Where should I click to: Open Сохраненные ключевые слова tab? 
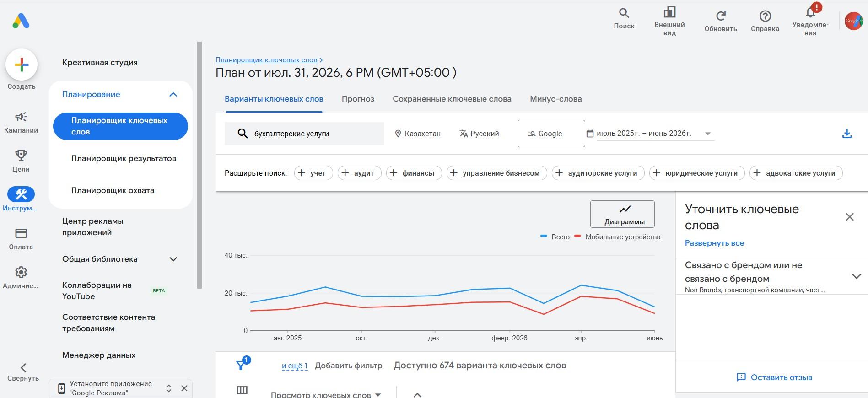click(452, 99)
